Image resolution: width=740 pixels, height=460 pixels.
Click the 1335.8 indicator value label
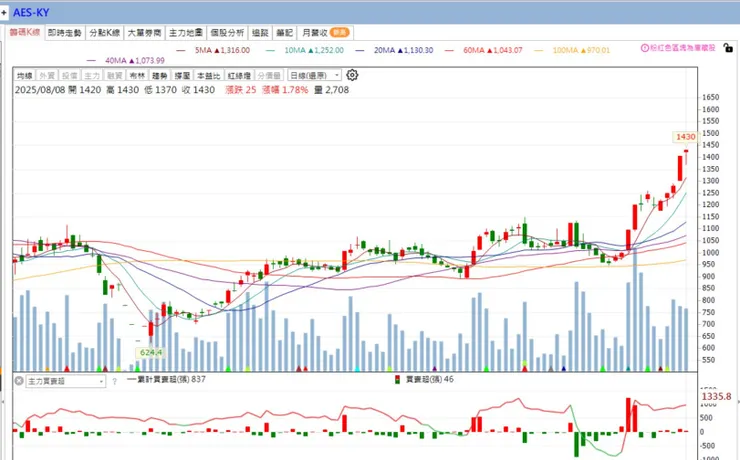coord(716,397)
